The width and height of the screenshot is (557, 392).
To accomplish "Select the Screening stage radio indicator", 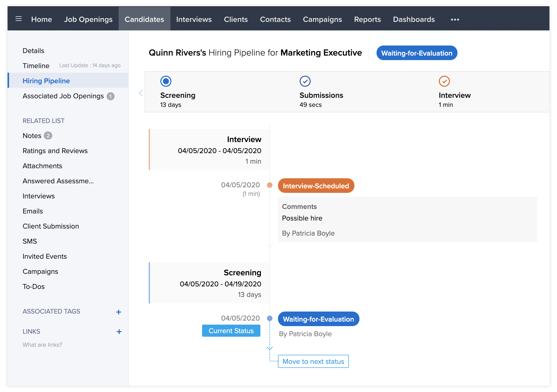I will click(x=166, y=81).
